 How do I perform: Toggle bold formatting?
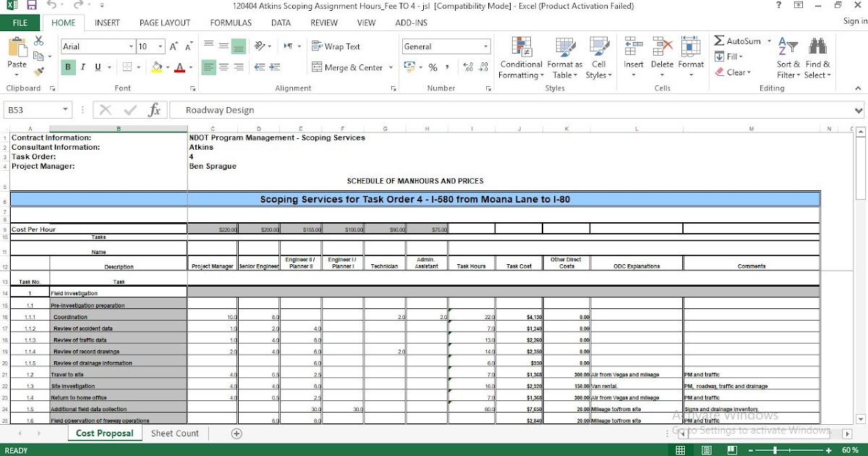67,67
